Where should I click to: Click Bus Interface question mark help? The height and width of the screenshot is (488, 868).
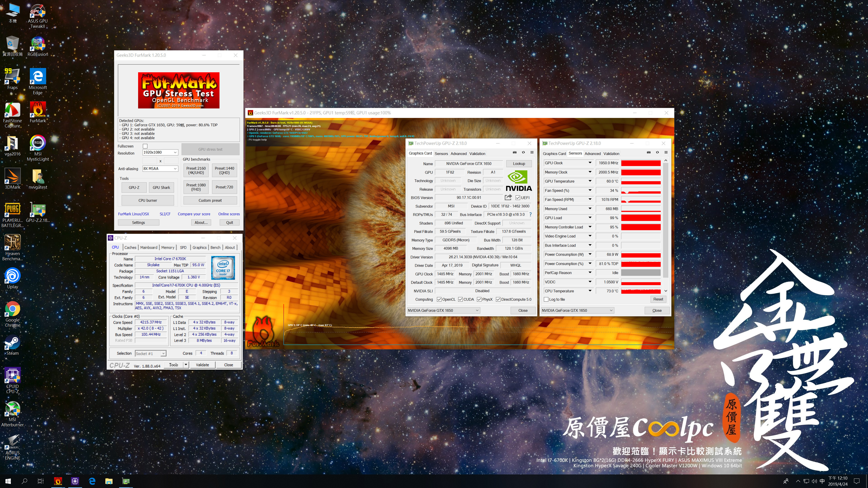pos(530,215)
